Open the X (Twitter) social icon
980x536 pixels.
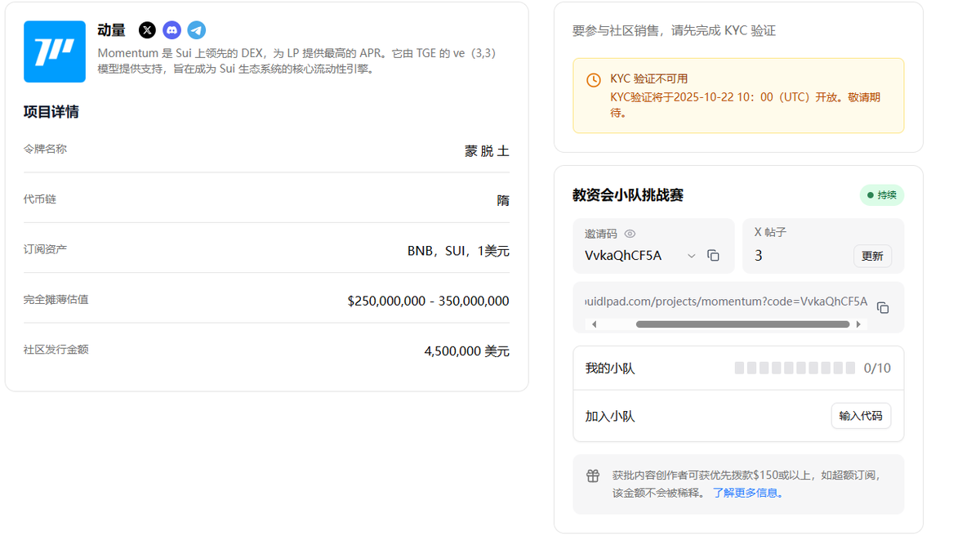(147, 30)
